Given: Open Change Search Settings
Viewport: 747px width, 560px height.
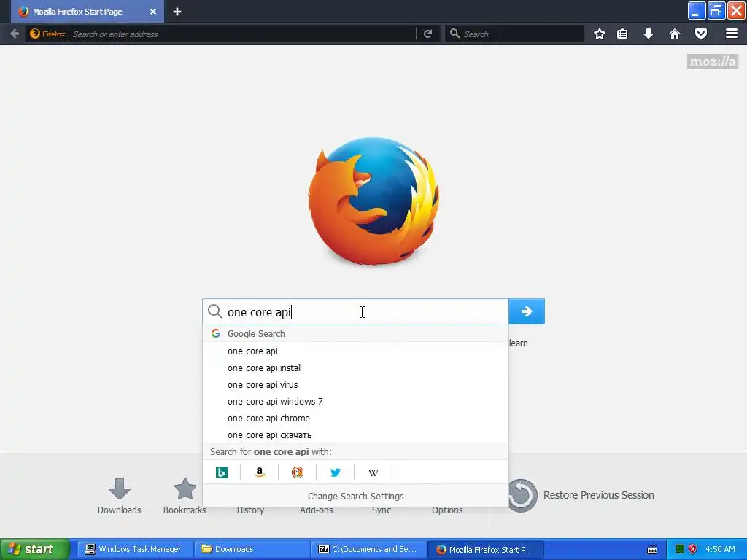Looking at the screenshot, I should 355,496.
